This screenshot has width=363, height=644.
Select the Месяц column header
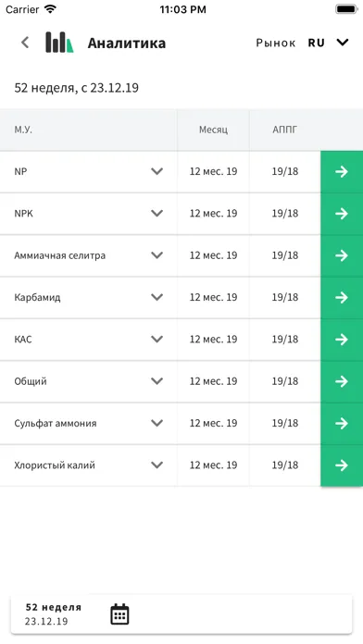click(213, 130)
